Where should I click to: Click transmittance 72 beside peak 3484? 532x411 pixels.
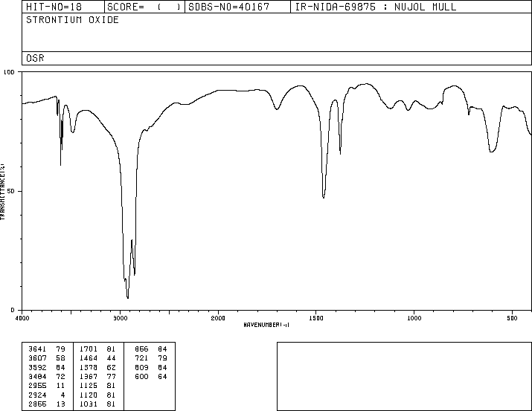click(x=60, y=377)
